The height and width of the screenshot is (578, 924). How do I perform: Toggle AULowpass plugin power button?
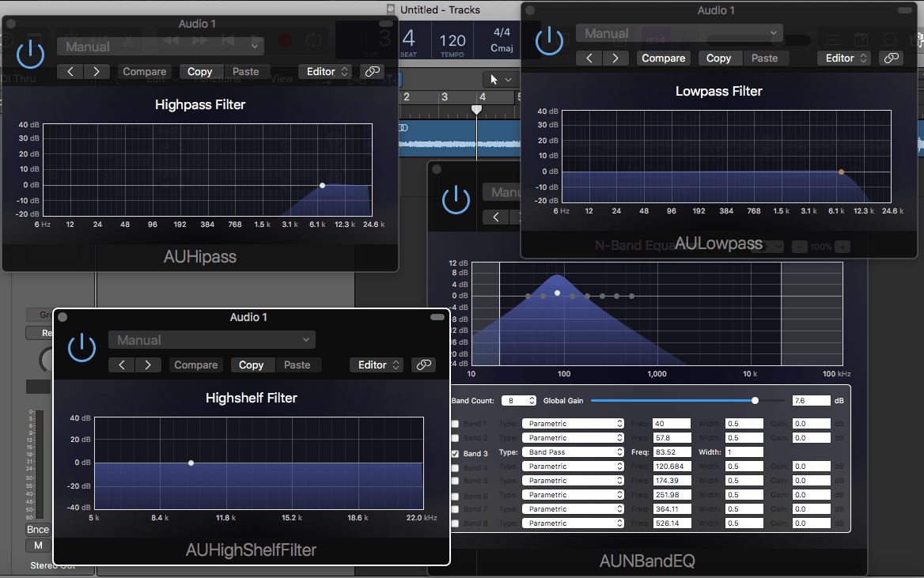(549, 40)
